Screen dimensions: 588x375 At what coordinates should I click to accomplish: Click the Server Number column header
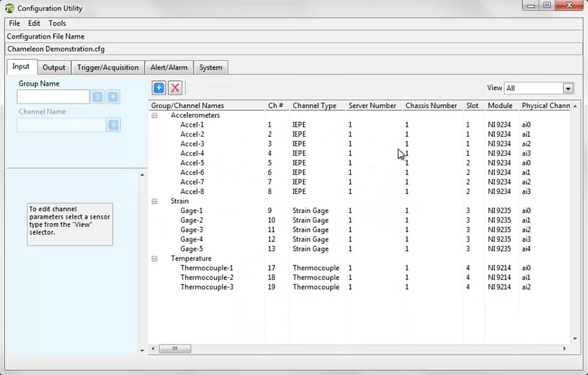(x=374, y=106)
